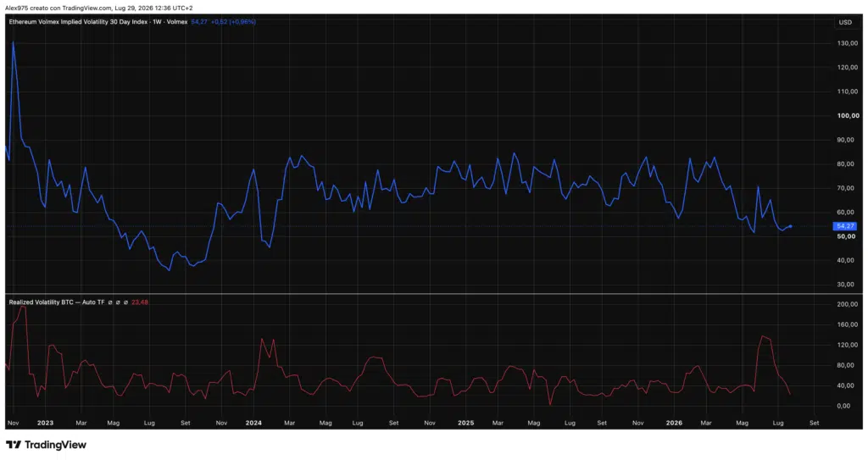Select the Realized Volatility BTC indicator label
This screenshot has height=460, width=868.
[x=57, y=302]
